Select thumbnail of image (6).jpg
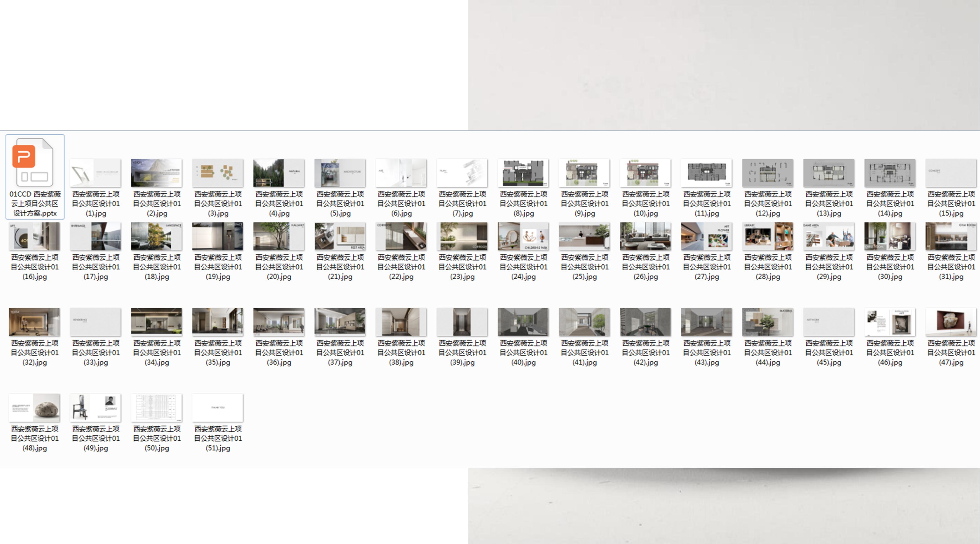Viewport: 980px width, 544px height. 401,173
